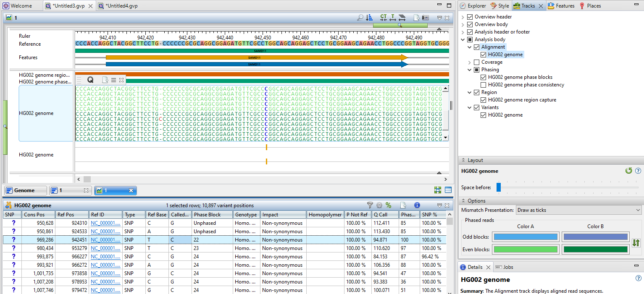Open the NC_000001 link in row 942451

(x=105, y=240)
